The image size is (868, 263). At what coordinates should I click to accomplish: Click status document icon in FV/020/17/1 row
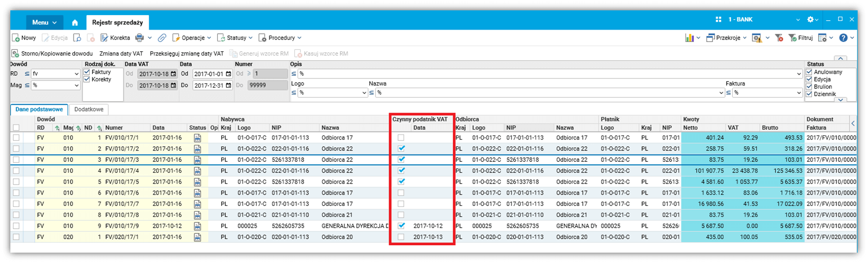(x=197, y=237)
